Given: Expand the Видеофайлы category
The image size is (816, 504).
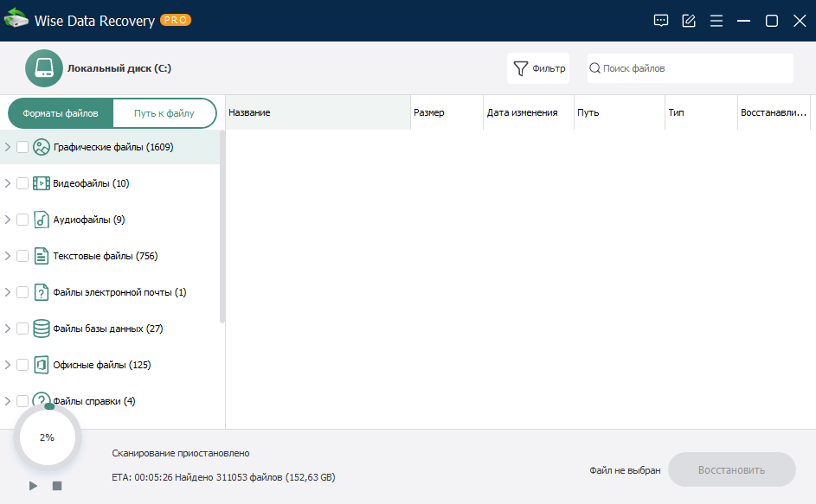Looking at the screenshot, I should (8, 183).
